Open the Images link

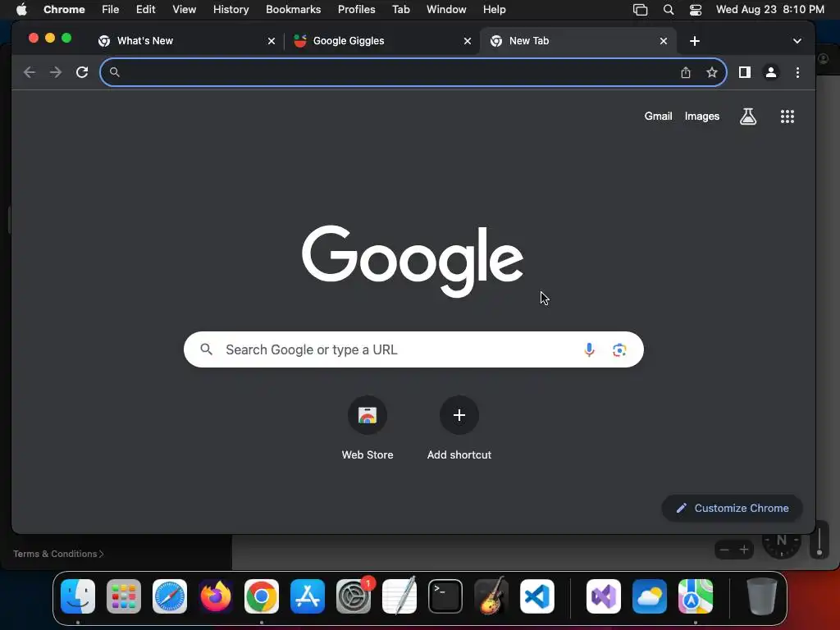[x=702, y=116]
